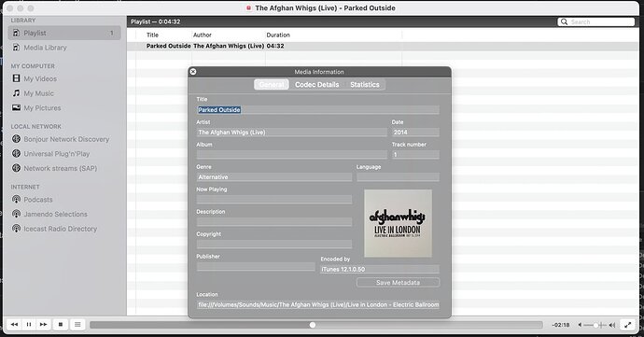Switch to the General tab
The width and height of the screenshot is (644, 337).
[x=272, y=84]
